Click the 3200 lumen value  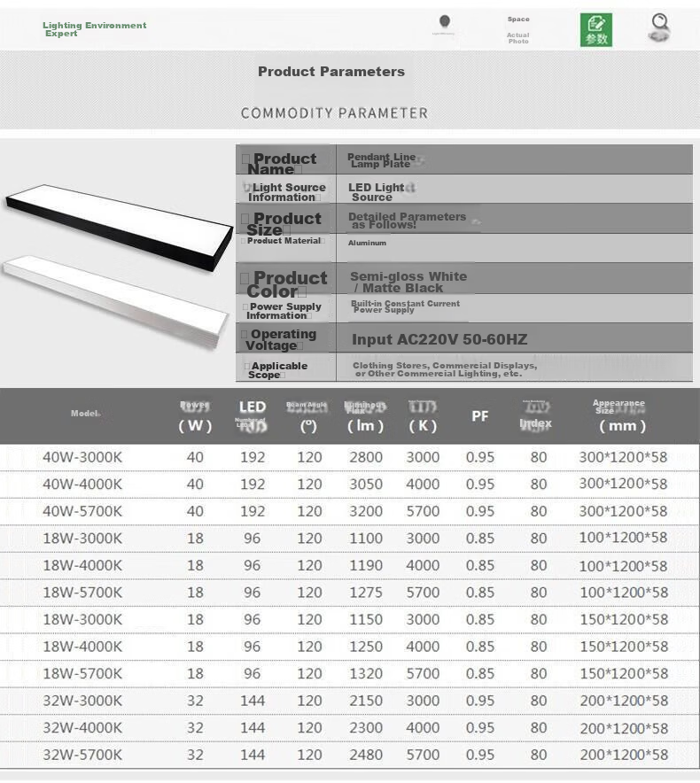[366, 511]
